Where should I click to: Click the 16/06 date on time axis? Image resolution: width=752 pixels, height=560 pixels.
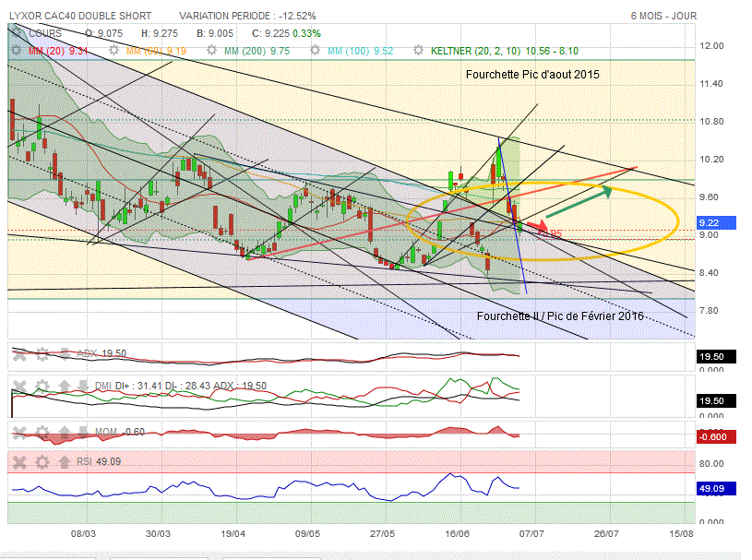point(457,533)
